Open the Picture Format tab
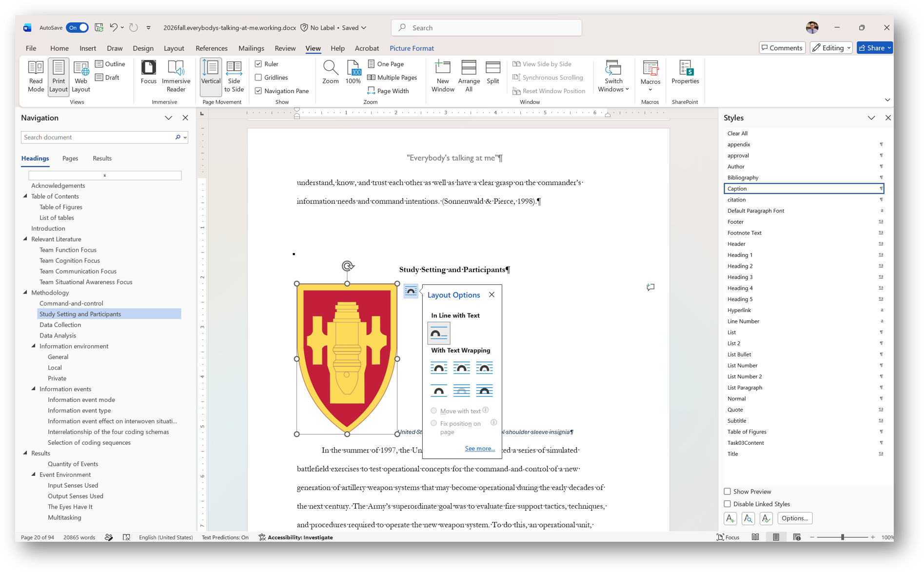The image size is (924, 572). 412,48
